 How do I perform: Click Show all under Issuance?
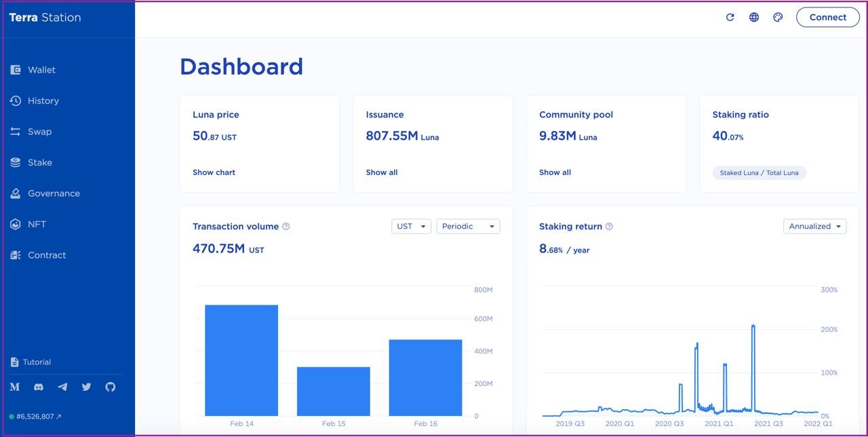[x=382, y=172]
